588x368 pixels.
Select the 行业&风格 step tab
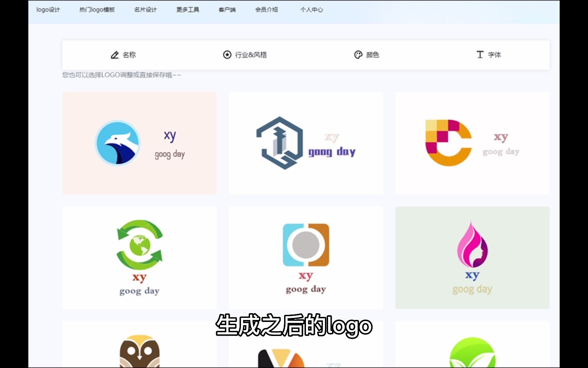coord(245,55)
